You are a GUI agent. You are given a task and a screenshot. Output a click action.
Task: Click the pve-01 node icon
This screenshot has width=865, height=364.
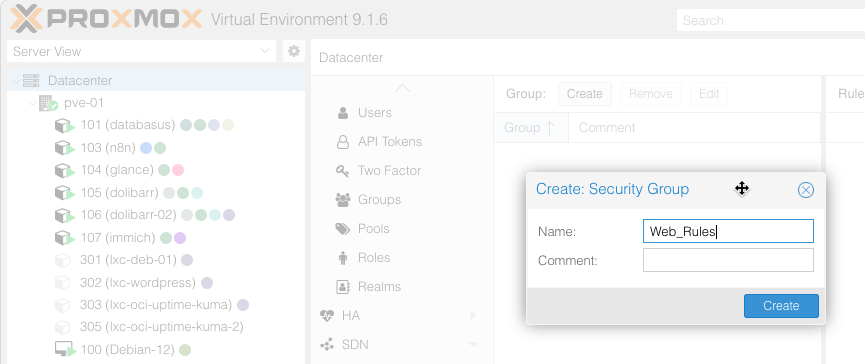point(48,103)
